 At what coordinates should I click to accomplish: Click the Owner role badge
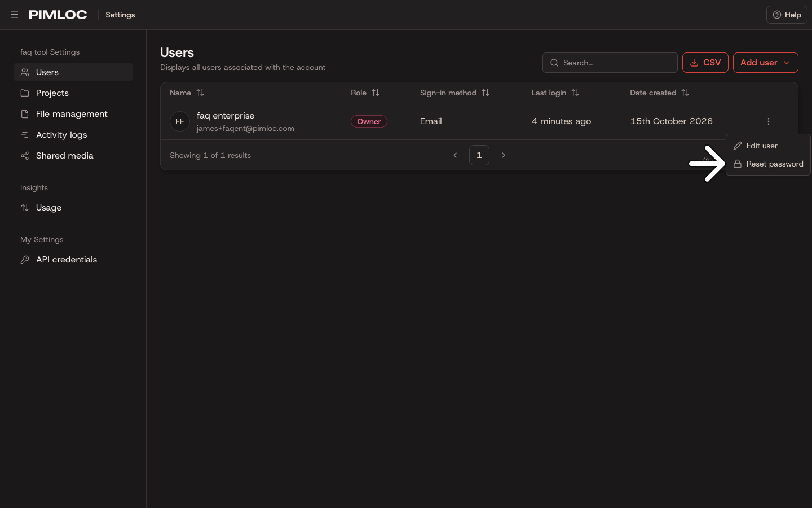click(x=369, y=121)
